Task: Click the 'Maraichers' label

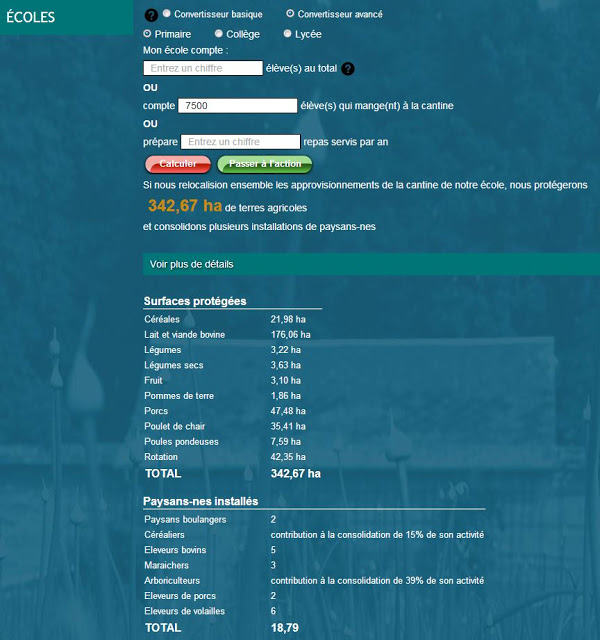Action: [167, 565]
